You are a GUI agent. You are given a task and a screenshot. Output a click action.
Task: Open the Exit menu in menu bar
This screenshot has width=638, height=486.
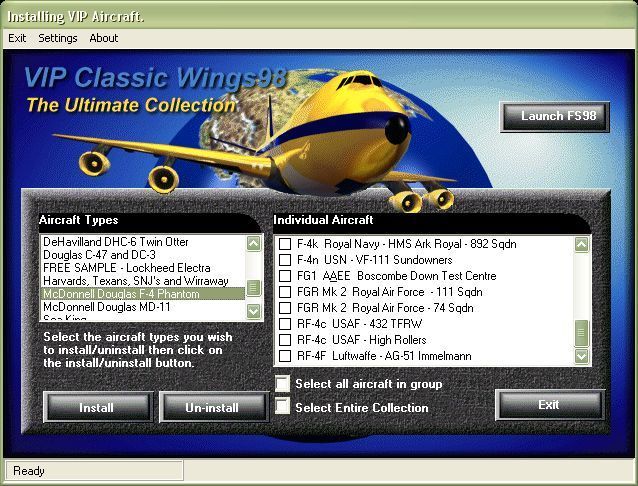pos(17,38)
